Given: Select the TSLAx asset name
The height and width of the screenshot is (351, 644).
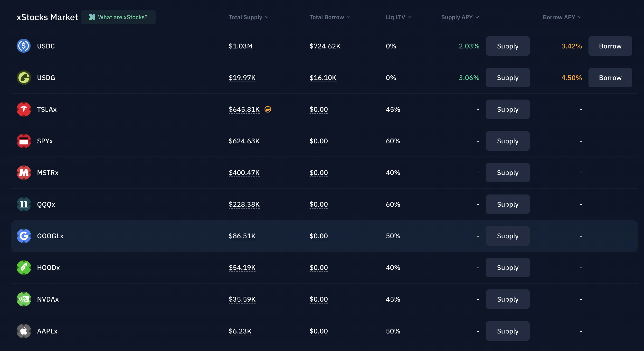Looking at the screenshot, I should click(x=47, y=110).
